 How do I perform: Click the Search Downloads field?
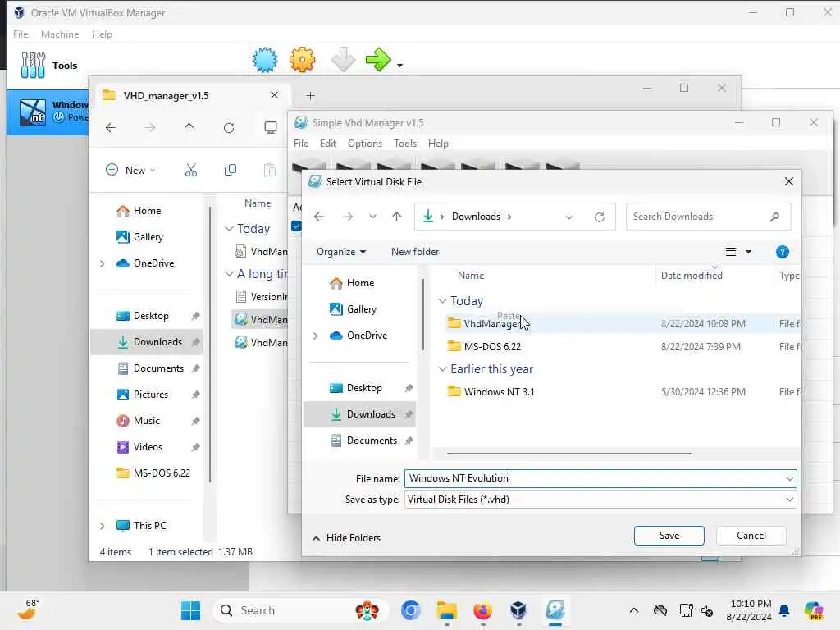tap(708, 217)
